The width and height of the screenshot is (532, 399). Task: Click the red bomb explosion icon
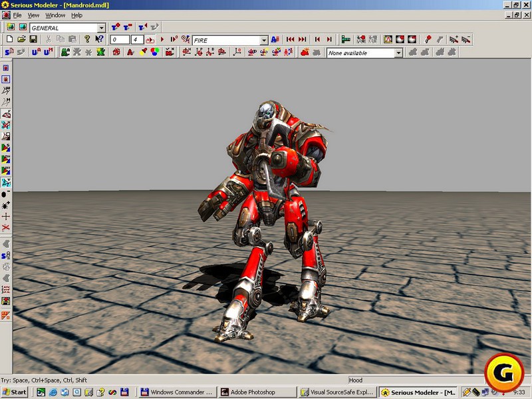tap(305, 52)
